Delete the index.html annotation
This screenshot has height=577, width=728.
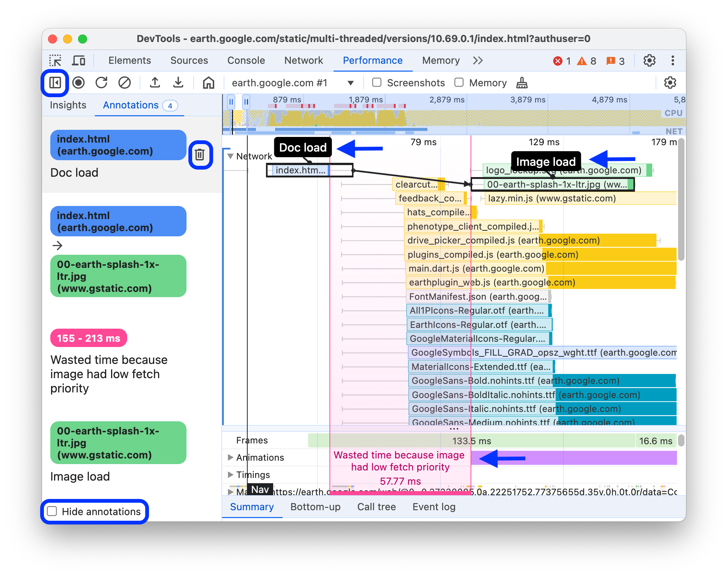pos(201,155)
